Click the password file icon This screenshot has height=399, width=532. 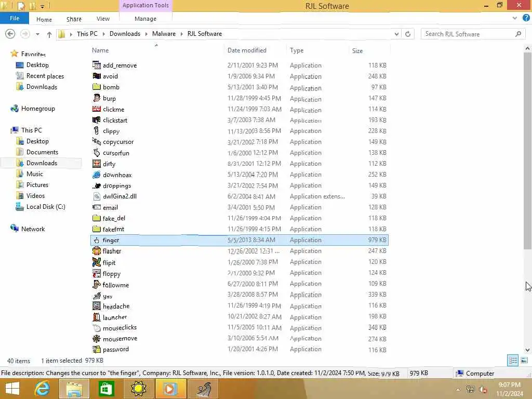point(97,349)
